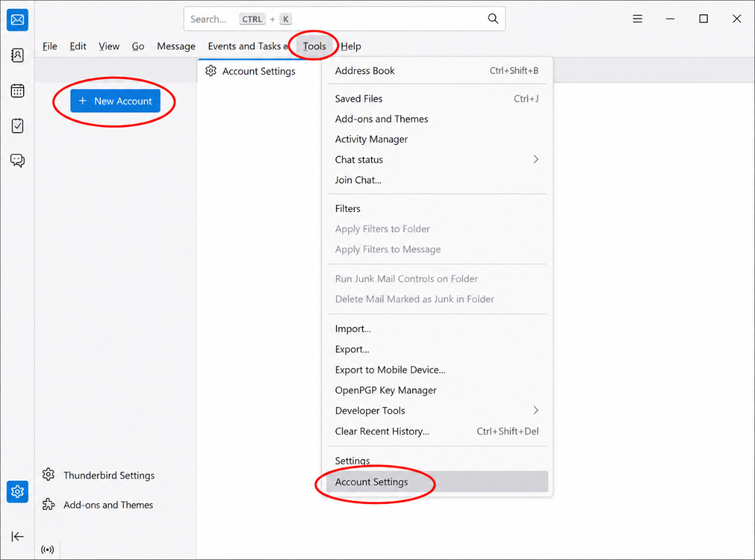Open the File menu
Image resolution: width=755 pixels, height=560 pixels.
(x=50, y=46)
